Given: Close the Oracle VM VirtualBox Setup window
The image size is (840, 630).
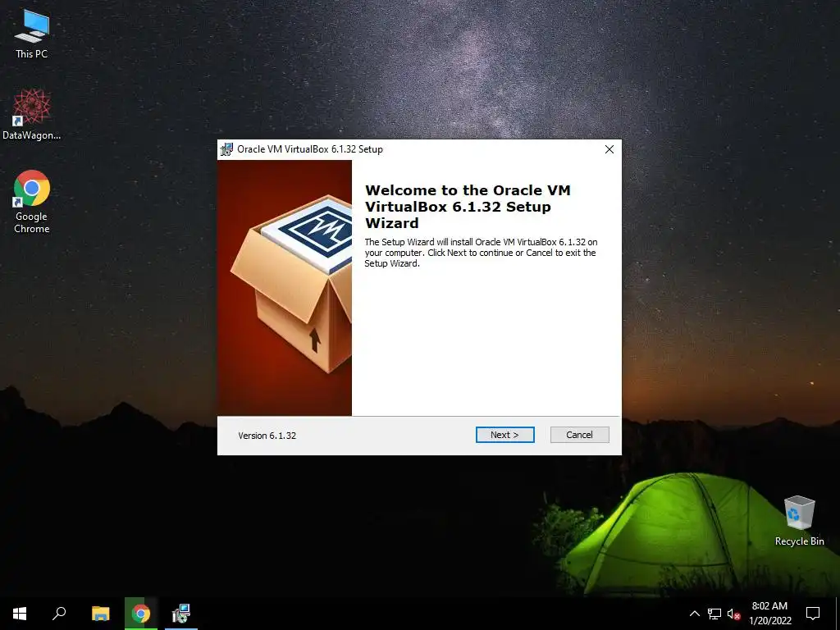Looking at the screenshot, I should 609,149.
